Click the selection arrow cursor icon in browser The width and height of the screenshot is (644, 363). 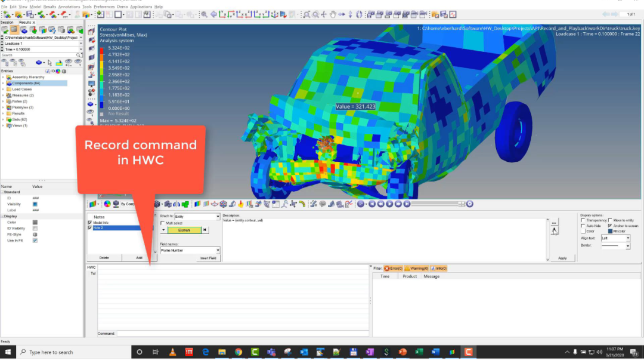coord(49,63)
